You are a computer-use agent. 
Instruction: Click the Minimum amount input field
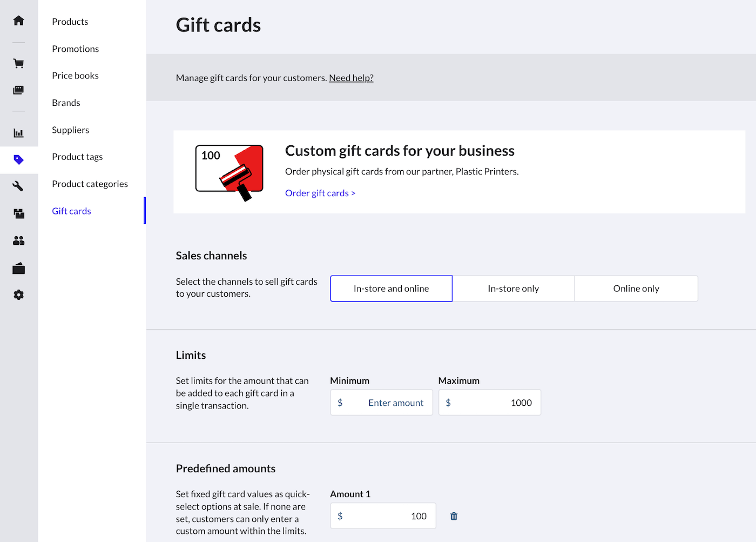pyautogui.click(x=387, y=403)
